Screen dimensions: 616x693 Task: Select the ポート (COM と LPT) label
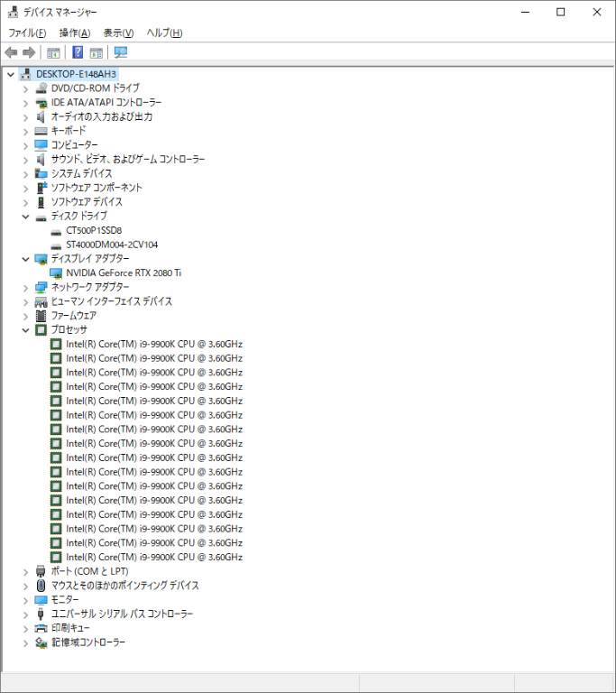[x=89, y=571]
